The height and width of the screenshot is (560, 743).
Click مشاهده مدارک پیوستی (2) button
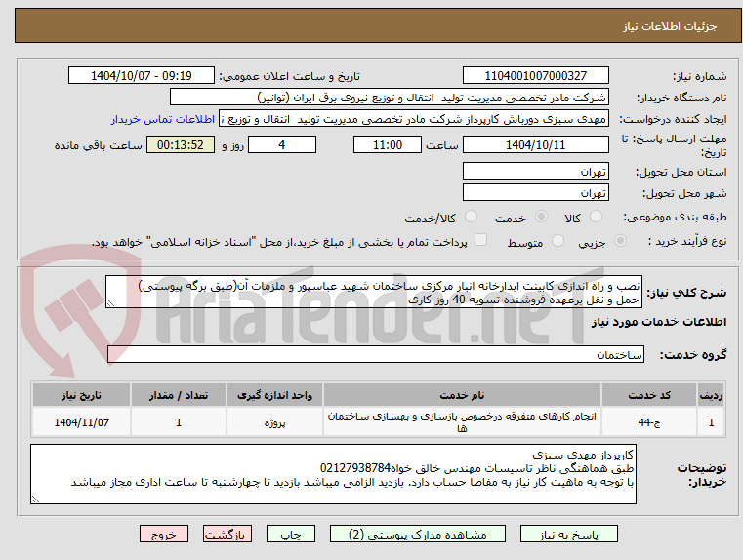point(418,534)
